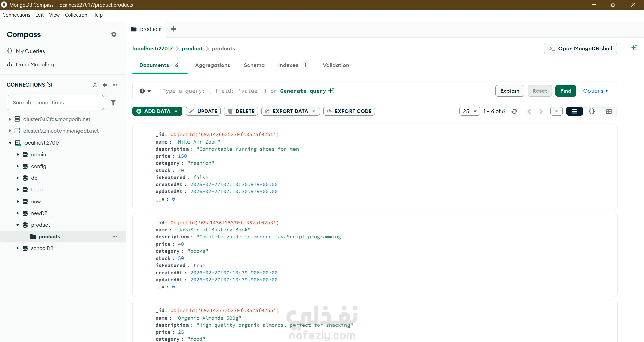
Task: Select the local database
Action: point(37,190)
